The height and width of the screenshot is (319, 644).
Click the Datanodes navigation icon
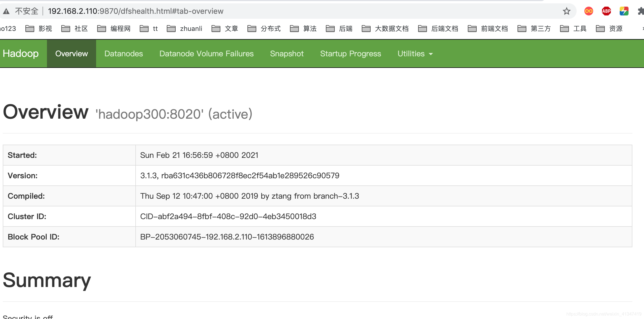123,54
